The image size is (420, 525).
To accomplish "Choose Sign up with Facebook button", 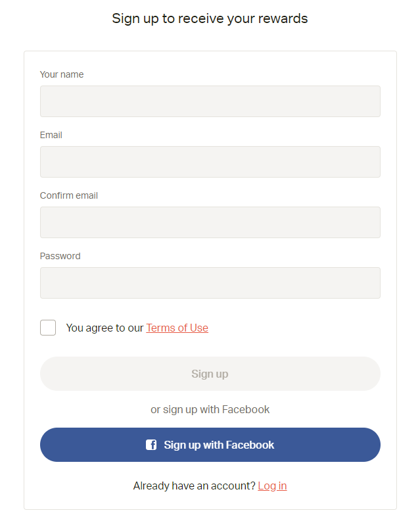I will (210, 445).
